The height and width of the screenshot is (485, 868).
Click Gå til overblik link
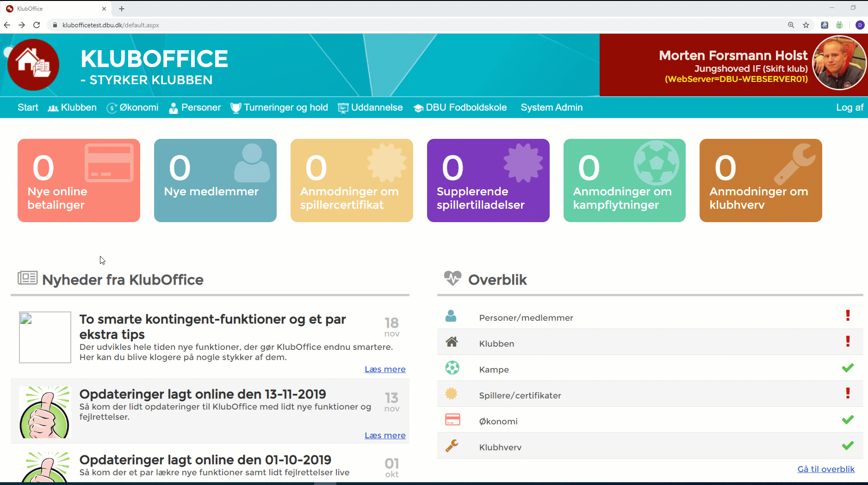[x=825, y=469]
